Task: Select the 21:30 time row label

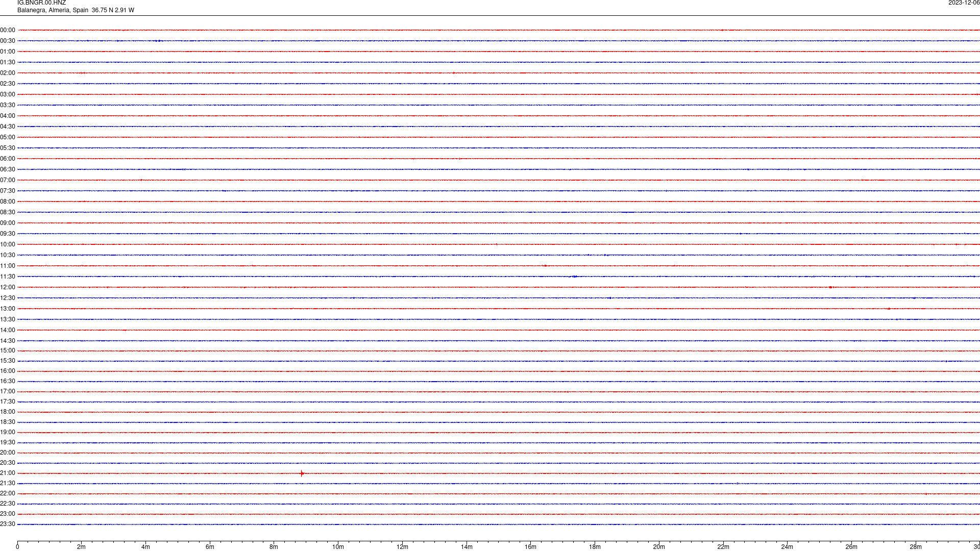Action: point(8,483)
